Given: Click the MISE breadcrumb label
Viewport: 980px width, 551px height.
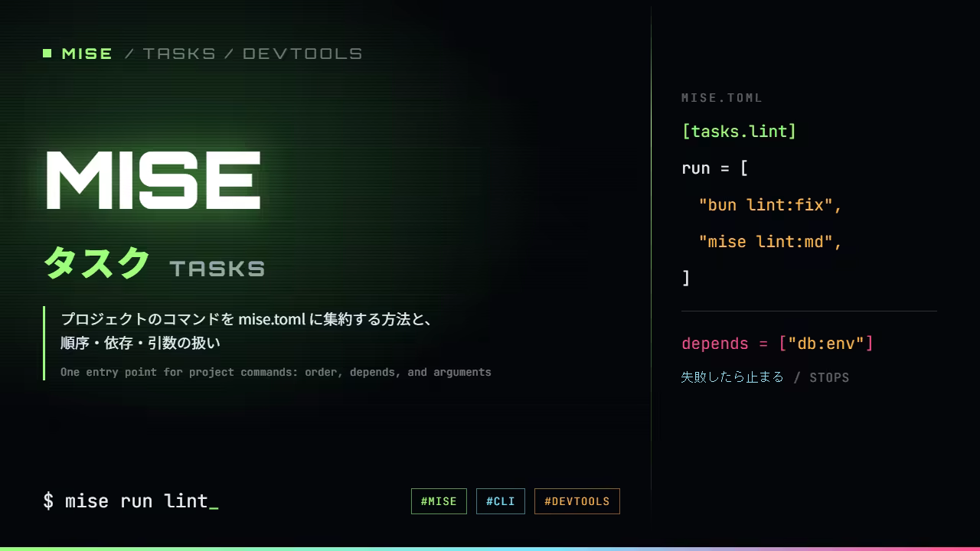Looking at the screenshot, I should (x=87, y=54).
